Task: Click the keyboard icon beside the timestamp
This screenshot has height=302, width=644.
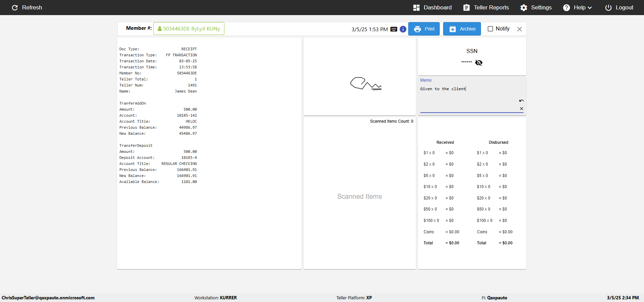Action: [394, 29]
